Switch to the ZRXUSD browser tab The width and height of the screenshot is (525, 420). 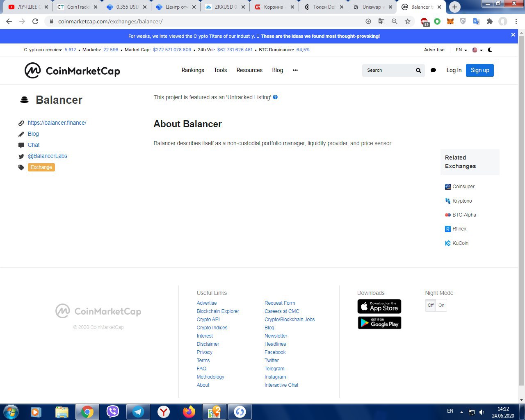click(x=224, y=7)
